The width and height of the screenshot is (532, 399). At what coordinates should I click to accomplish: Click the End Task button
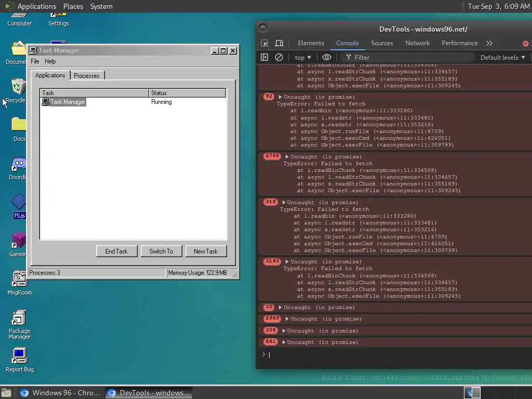tap(116, 251)
